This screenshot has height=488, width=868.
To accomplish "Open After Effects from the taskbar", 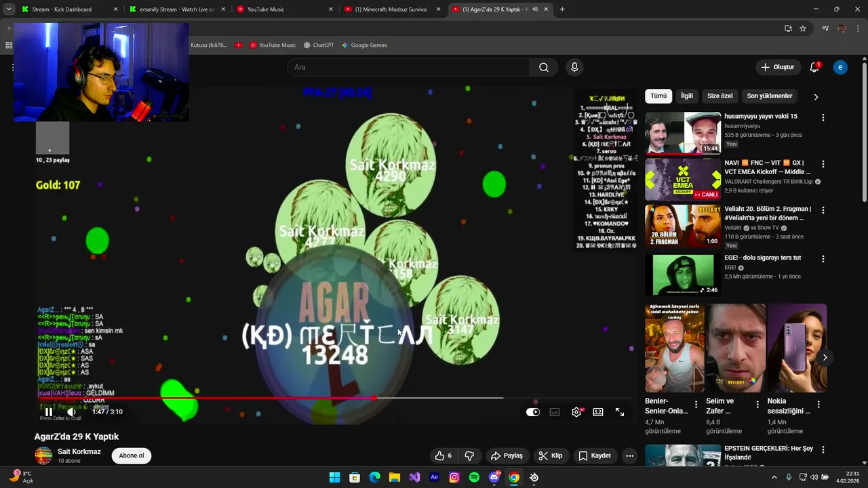I will [x=434, y=477].
